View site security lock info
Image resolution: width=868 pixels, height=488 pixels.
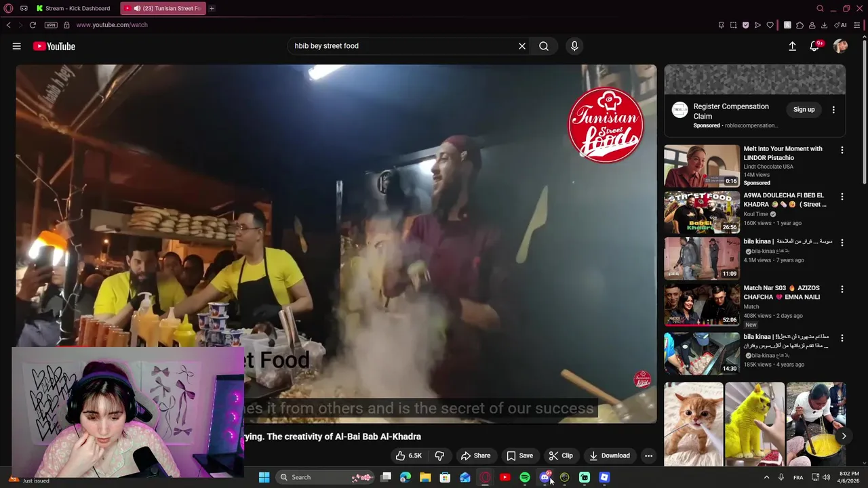pyautogui.click(x=66, y=25)
